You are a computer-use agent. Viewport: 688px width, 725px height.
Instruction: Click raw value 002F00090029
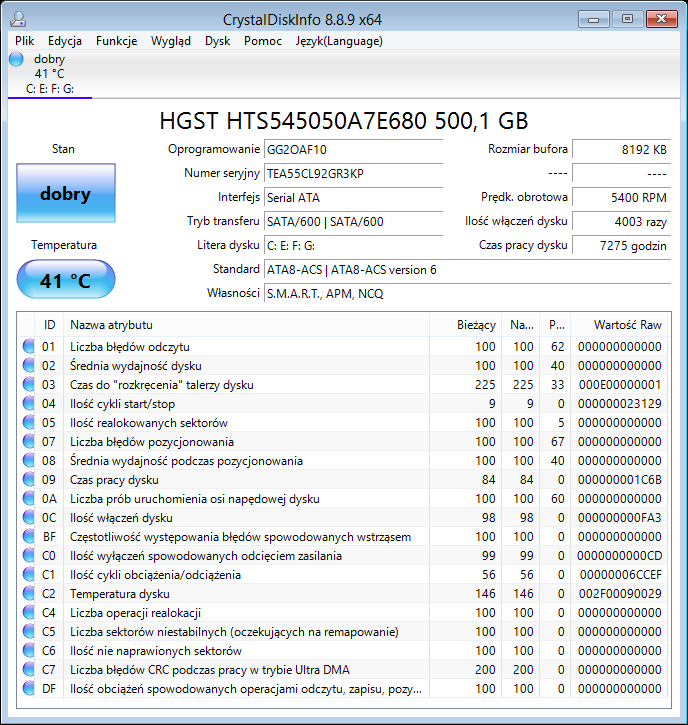coord(620,594)
